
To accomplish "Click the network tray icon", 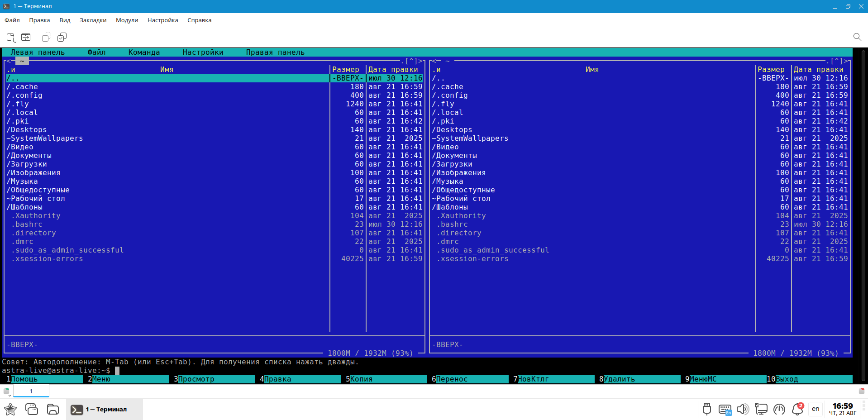I will point(761,409).
